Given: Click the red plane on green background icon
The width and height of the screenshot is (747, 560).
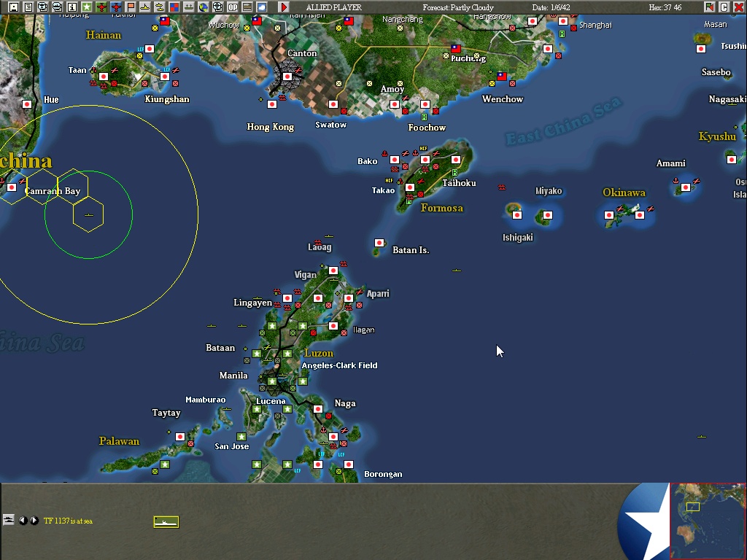Looking at the screenshot, I should 101,7.
